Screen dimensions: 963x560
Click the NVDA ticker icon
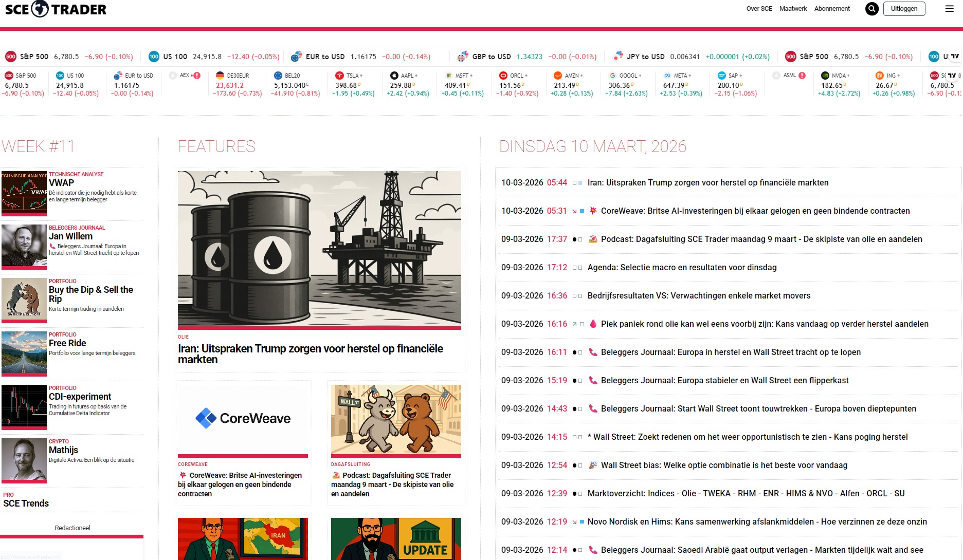pyautogui.click(x=825, y=76)
